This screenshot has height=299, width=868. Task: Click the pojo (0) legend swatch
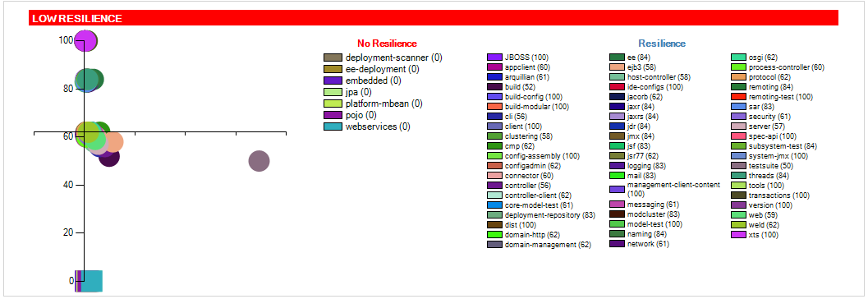click(x=332, y=115)
